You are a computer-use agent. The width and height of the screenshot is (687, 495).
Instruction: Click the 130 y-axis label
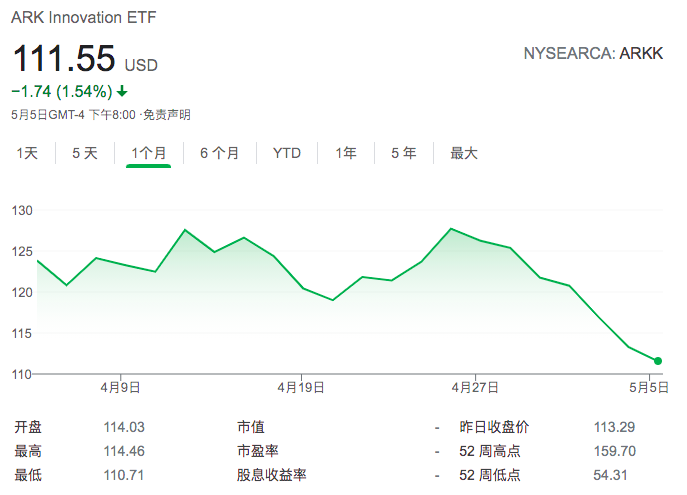tap(22, 211)
